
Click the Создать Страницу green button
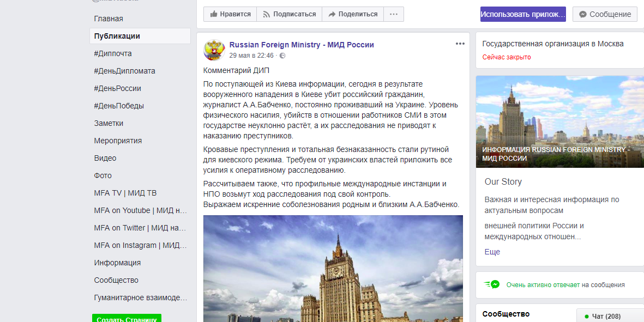(127, 319)
